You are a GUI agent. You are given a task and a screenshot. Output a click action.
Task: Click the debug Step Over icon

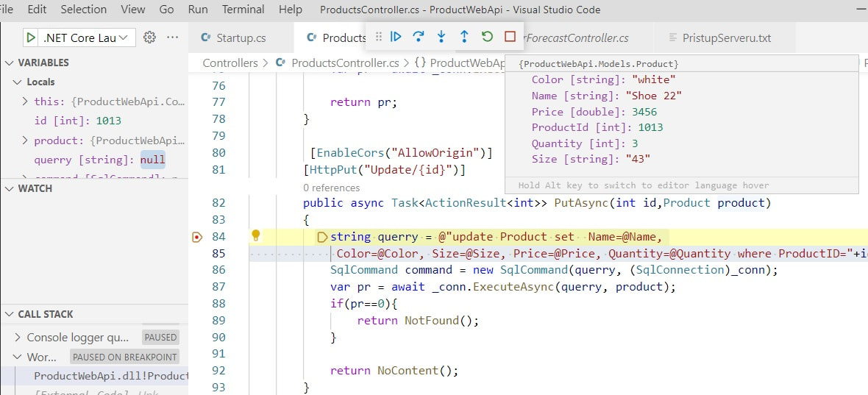pos(419,37)
